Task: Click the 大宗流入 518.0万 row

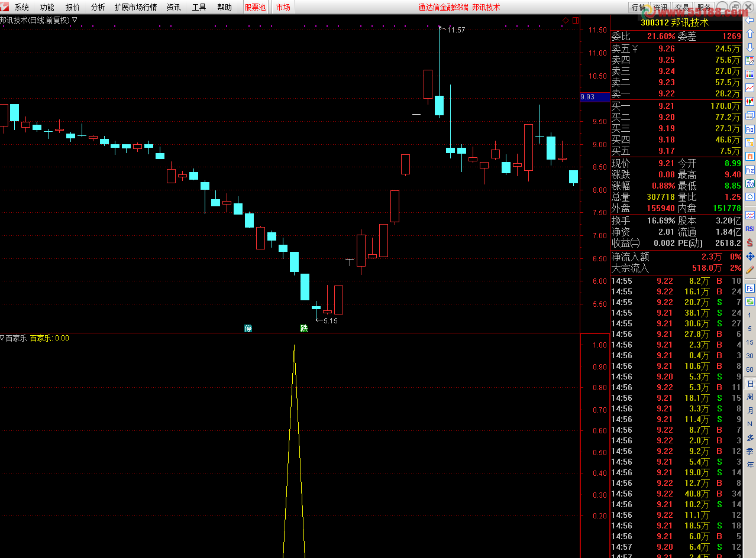Action: (676, 268)
